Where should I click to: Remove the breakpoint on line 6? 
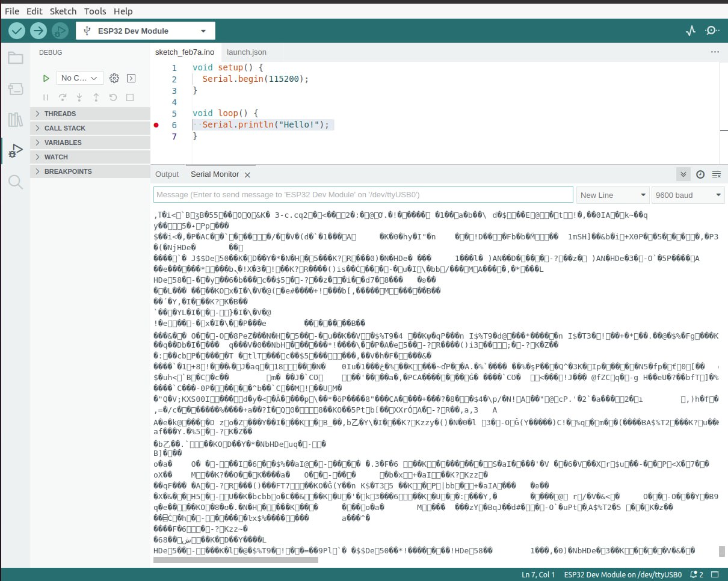click(x=156, y=125)
